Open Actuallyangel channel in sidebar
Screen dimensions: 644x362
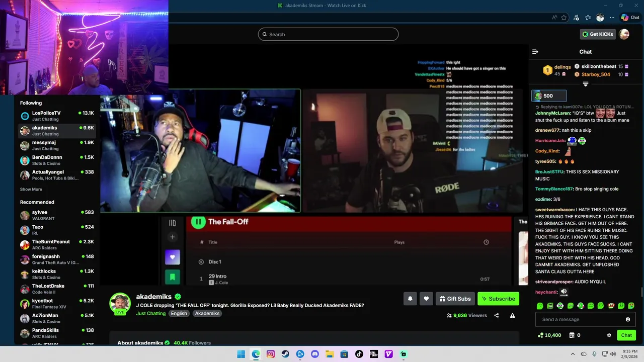pos(56,175)
